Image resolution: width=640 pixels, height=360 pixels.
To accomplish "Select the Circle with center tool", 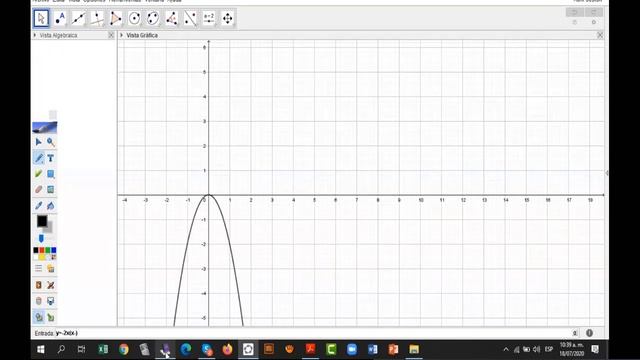I will click(134, 18).
